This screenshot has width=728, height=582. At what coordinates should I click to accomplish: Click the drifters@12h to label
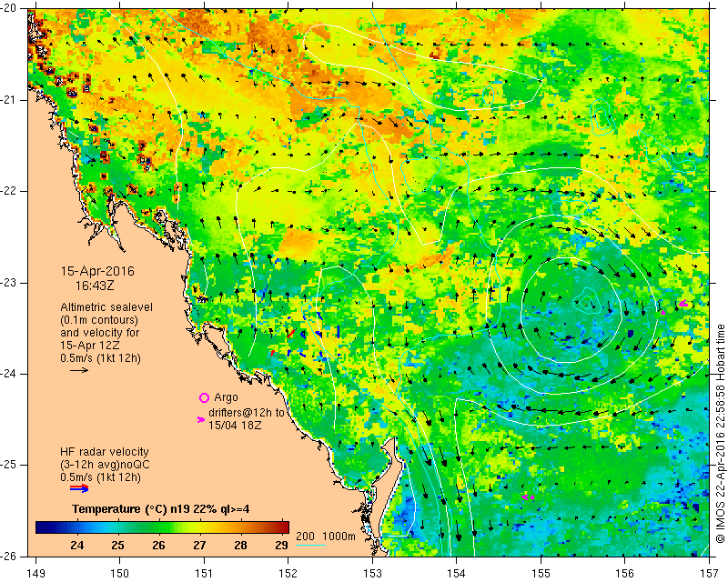click(x=247, y=413)
